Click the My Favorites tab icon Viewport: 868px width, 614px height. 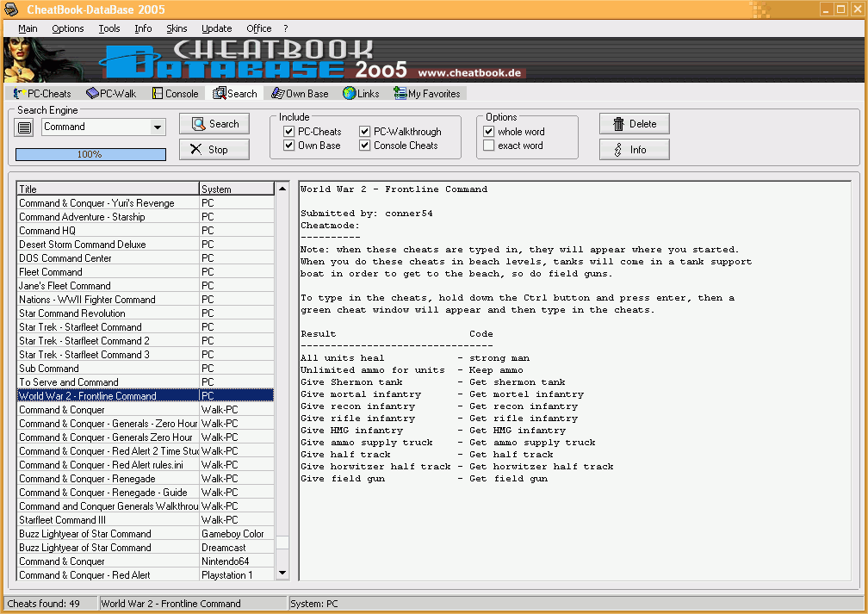pos(400,94)
